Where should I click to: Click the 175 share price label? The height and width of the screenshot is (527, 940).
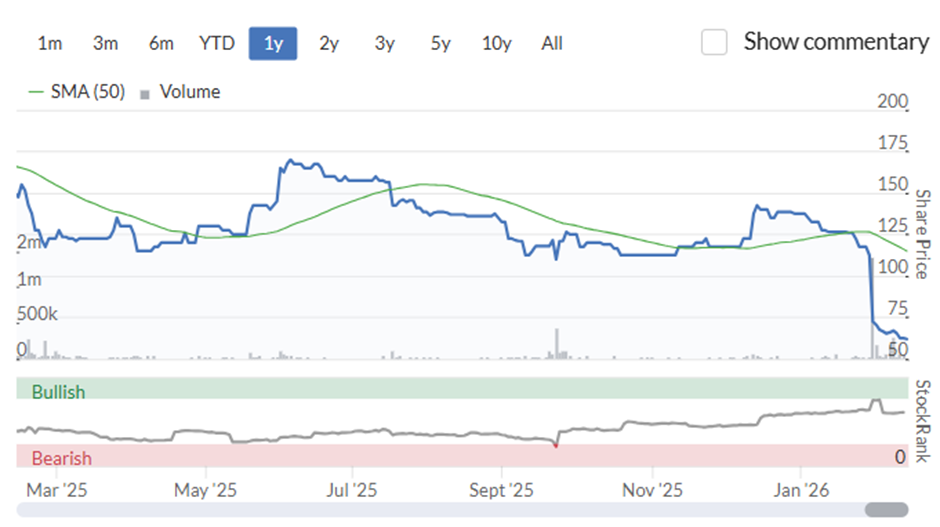click(x=893, y=143)
